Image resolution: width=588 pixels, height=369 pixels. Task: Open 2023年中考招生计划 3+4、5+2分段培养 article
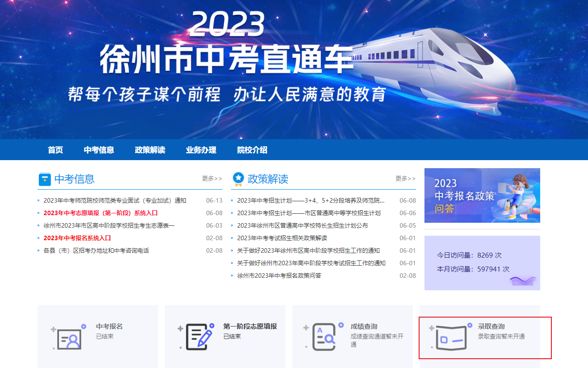[x=311, y=200]
